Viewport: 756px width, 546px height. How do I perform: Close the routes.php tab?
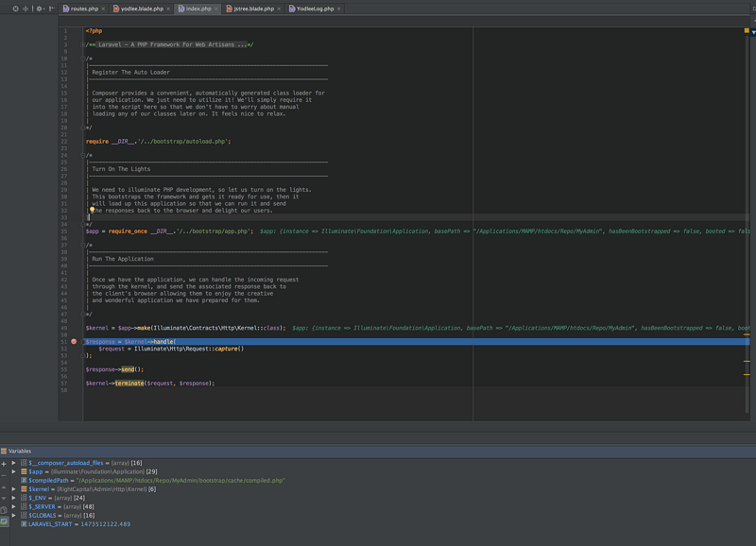103,9
